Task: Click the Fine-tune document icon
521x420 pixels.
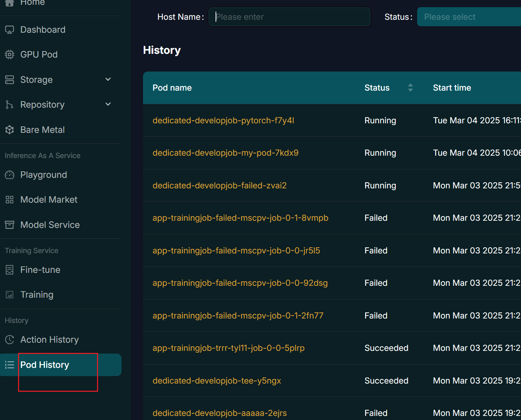Action: click(10, 270)
